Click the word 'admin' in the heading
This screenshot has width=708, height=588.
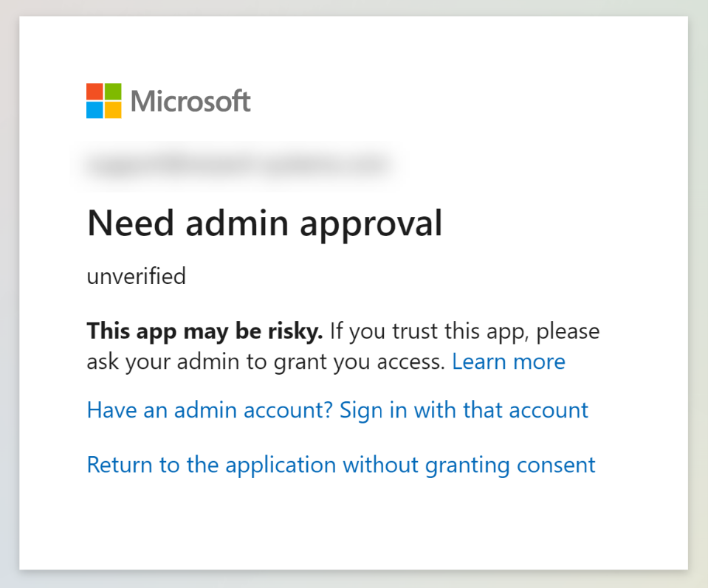click(237, 223)
